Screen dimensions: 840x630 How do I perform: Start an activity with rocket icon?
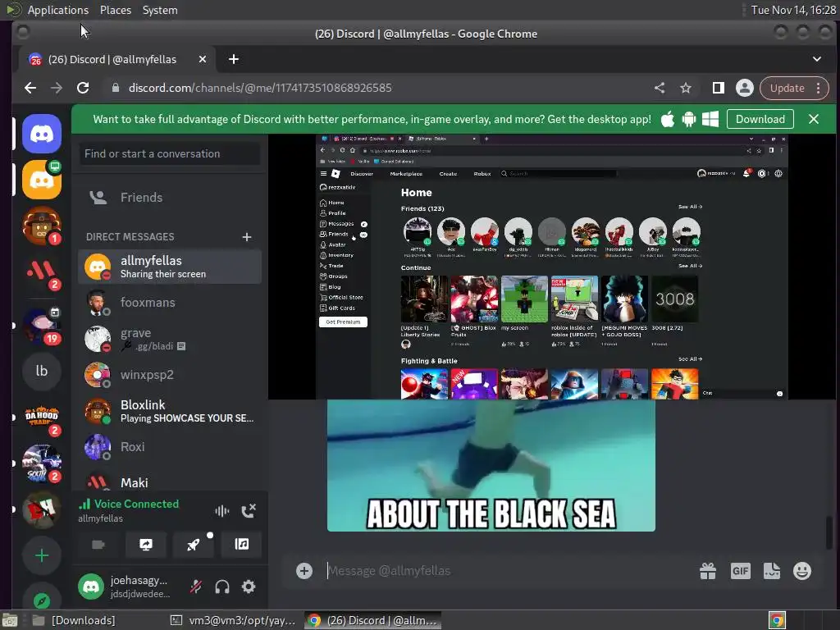(194, 545)
